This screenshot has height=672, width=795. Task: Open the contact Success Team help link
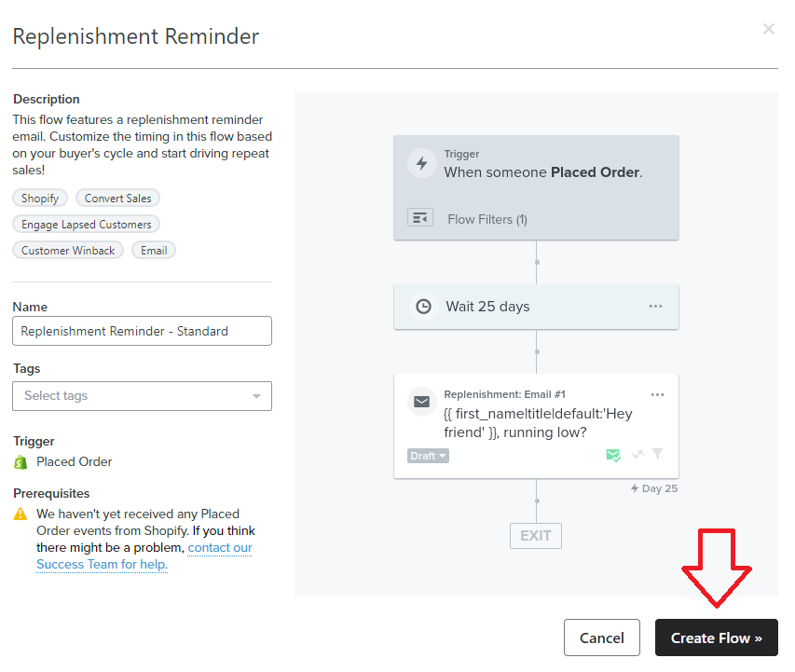click(144, 555)
